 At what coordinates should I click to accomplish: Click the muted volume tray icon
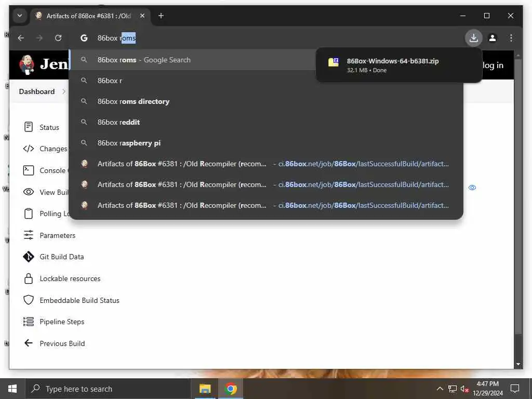pyautogui.click(x=464, y=389)
